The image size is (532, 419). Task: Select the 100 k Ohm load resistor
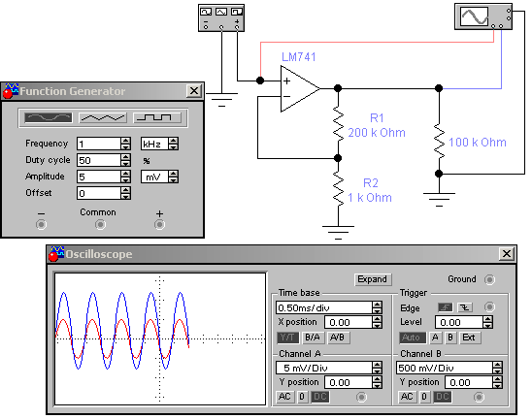pos(439,141)
